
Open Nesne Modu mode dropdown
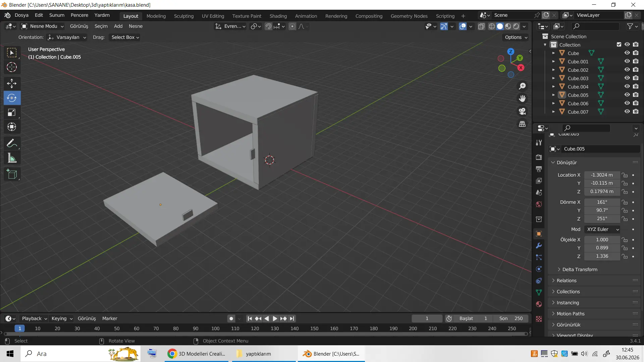pyautogui.click(x=42, y=26)
